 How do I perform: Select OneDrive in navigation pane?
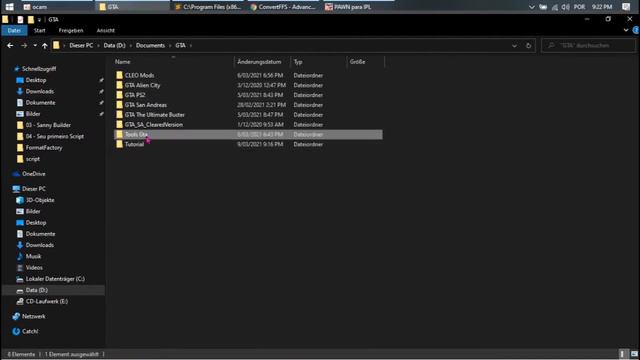point(33,174)
